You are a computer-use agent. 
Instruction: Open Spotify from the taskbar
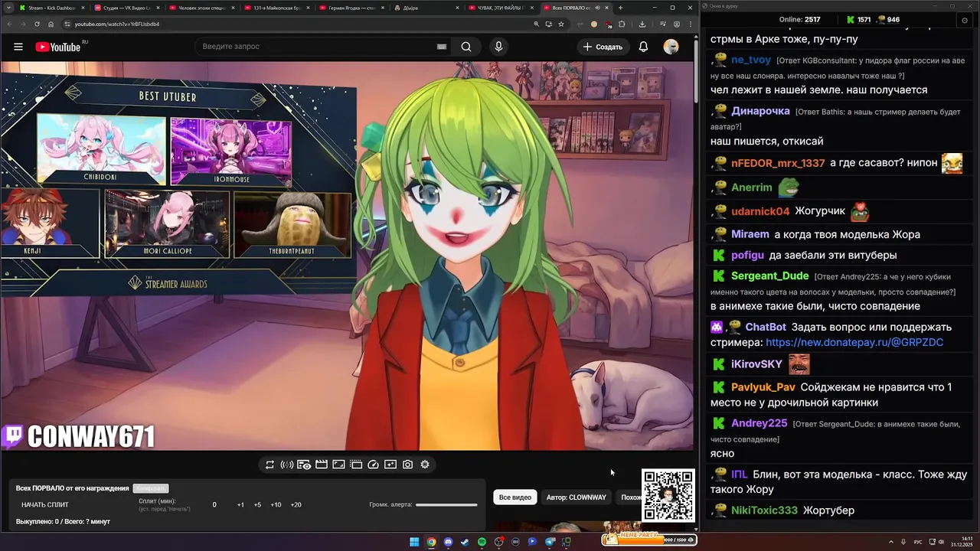(x=482, y=542)
